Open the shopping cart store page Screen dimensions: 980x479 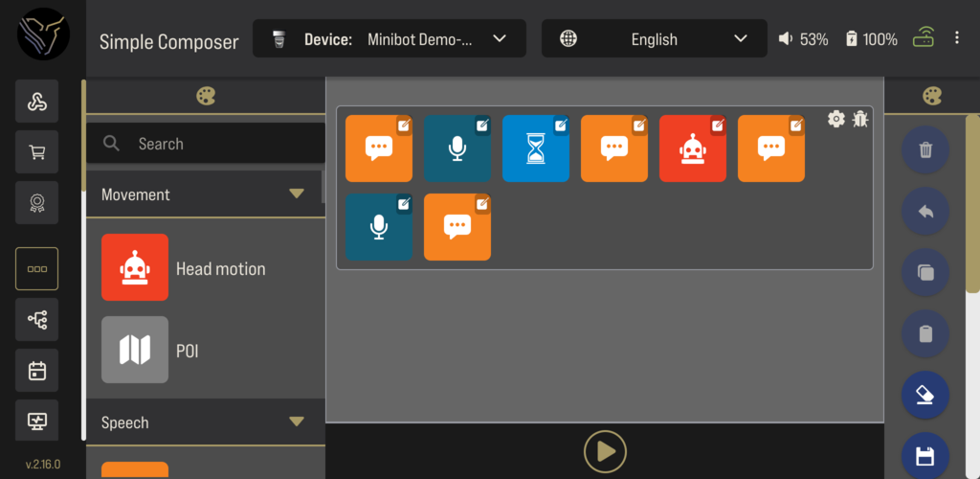coord(37,152)
